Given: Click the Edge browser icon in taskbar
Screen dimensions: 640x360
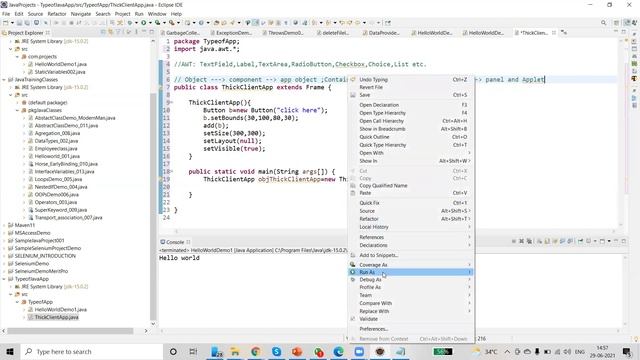Looking at the screenshot, I should click(x=338, y=351).
